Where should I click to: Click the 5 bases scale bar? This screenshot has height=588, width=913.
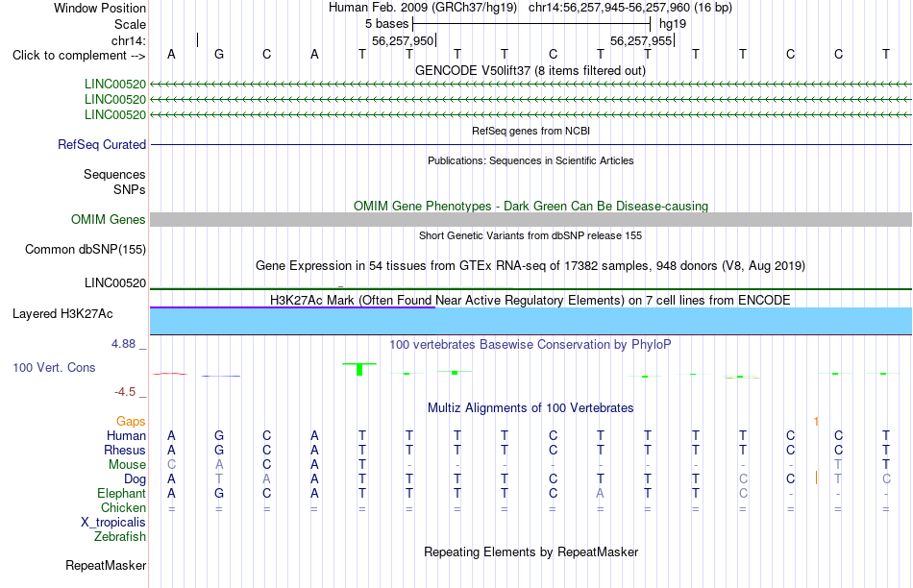pyautogui.click(x=531, y=24)
